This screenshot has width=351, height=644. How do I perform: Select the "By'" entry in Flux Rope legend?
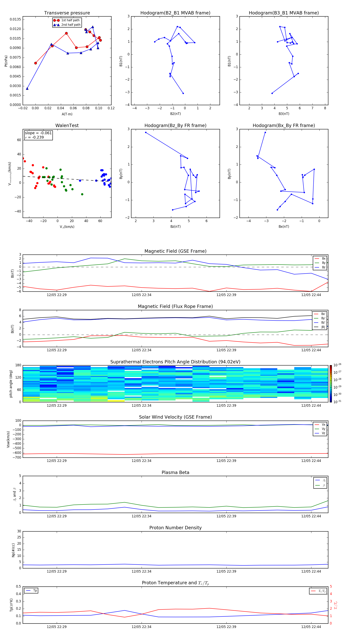coord(320,318)
